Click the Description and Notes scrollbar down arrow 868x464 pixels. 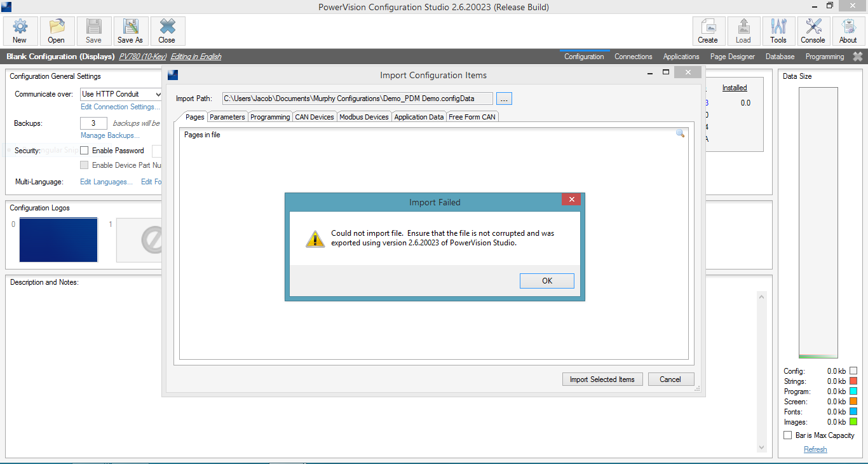click(x=762, y=447)
